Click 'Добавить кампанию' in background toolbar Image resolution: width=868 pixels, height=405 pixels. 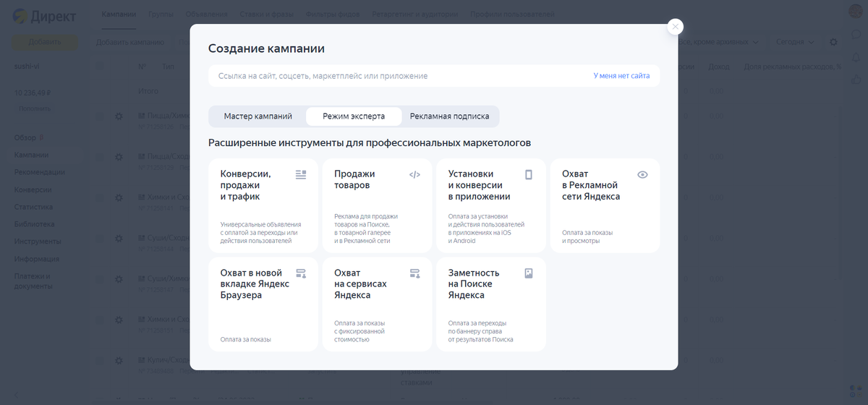pos(130,42)
